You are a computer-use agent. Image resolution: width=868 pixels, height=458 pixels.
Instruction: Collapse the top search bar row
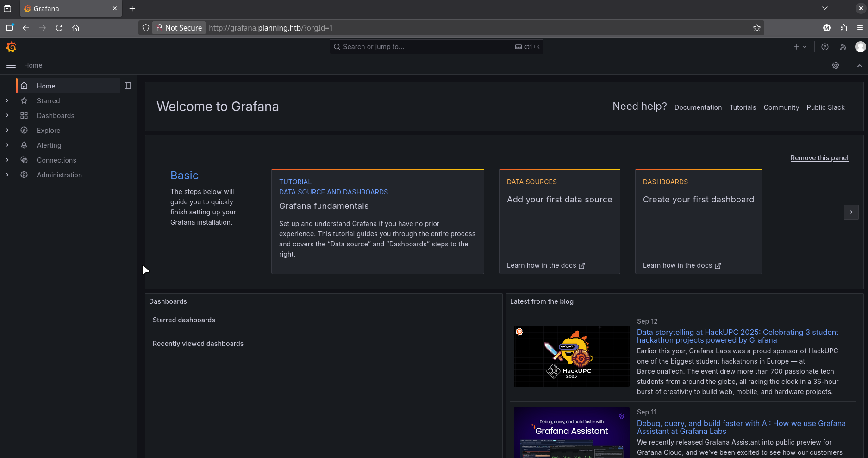(859, 65)
